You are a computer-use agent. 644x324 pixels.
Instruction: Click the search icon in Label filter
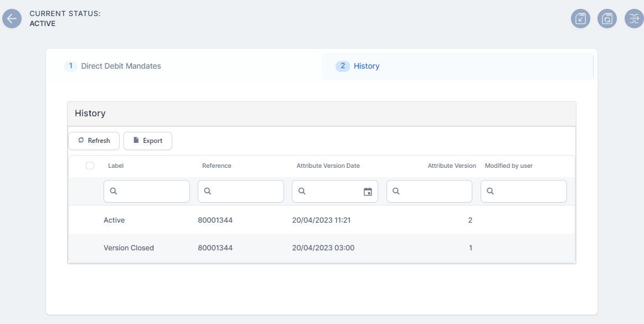(114, 191)
